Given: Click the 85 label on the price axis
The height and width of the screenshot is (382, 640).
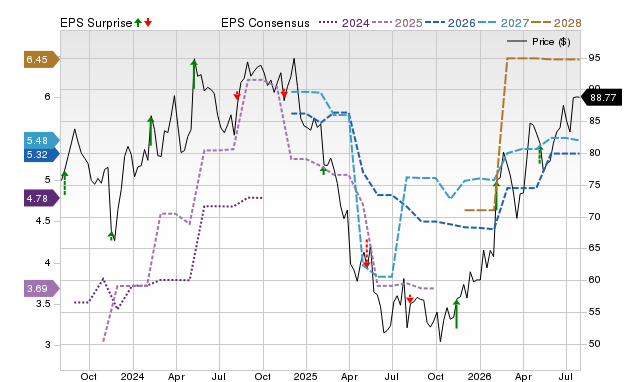Looking at the screenshot, I should 594,121.
